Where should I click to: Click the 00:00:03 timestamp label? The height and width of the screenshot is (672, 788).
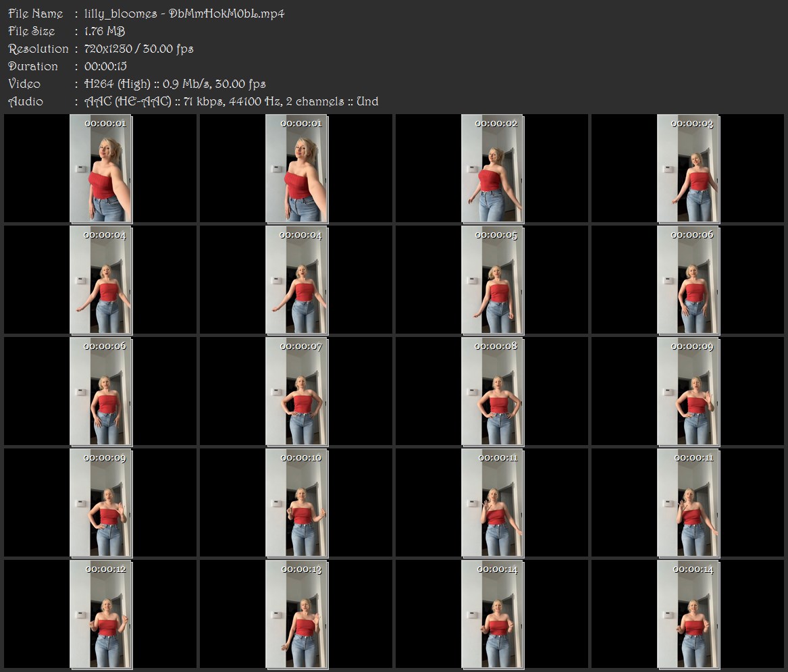(x=692, y=124)
